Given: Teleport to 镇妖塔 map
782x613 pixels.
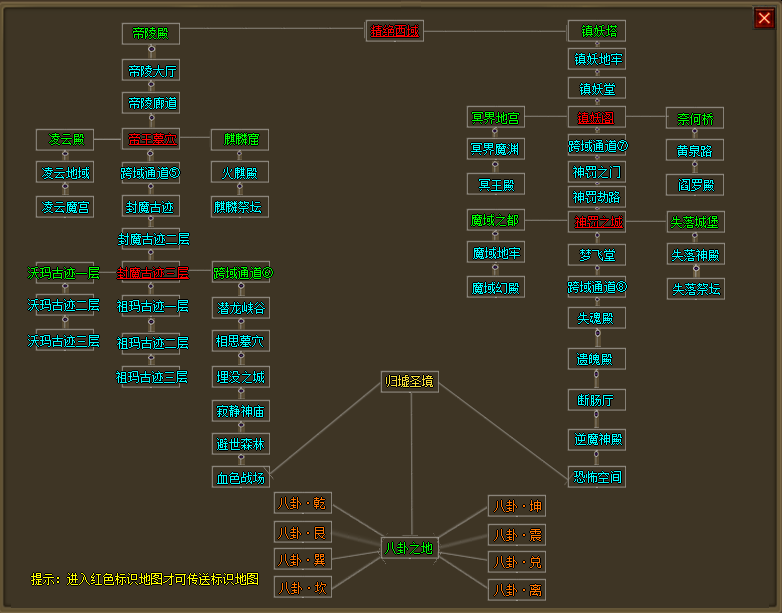Looking at the screenshot, I should tap(597, 31).
